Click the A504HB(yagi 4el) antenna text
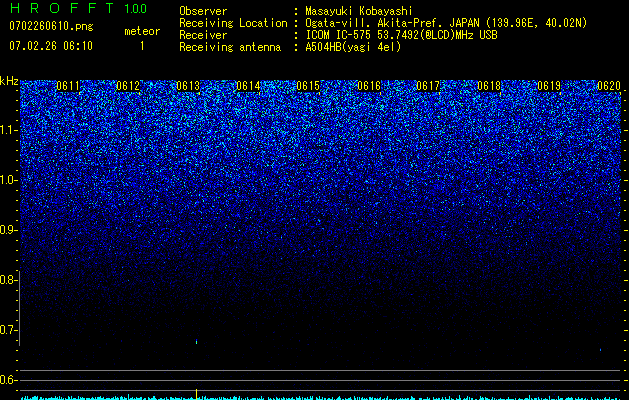 point(353,47)
